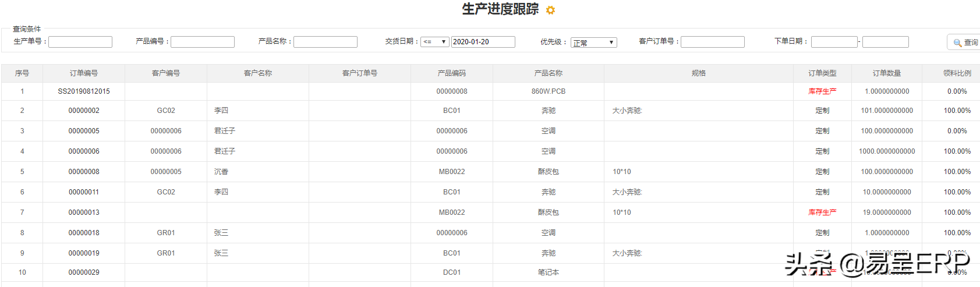Click the 下单日期 start date field
Screen dimensions: 980x287
point(834,42)
